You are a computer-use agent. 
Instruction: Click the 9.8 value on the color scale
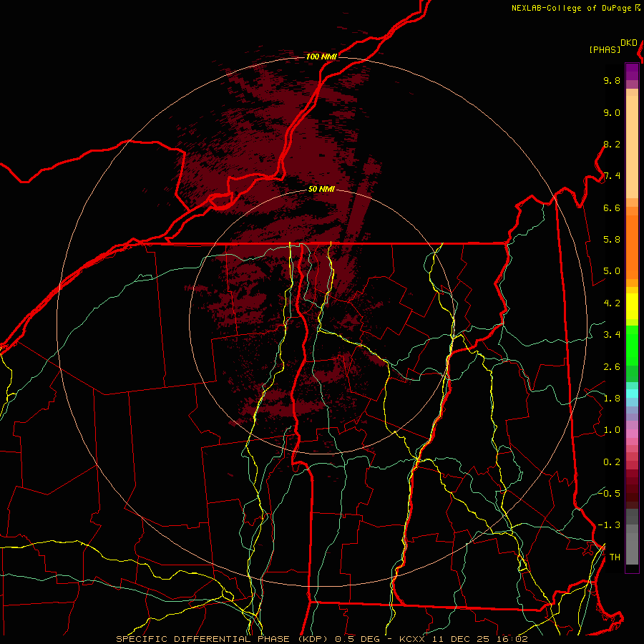pos(612,80)
